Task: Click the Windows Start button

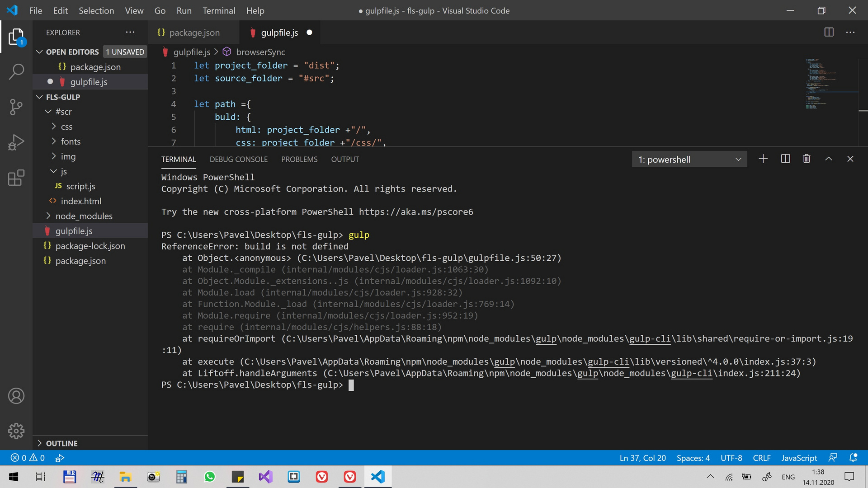Action: point(14,477)
